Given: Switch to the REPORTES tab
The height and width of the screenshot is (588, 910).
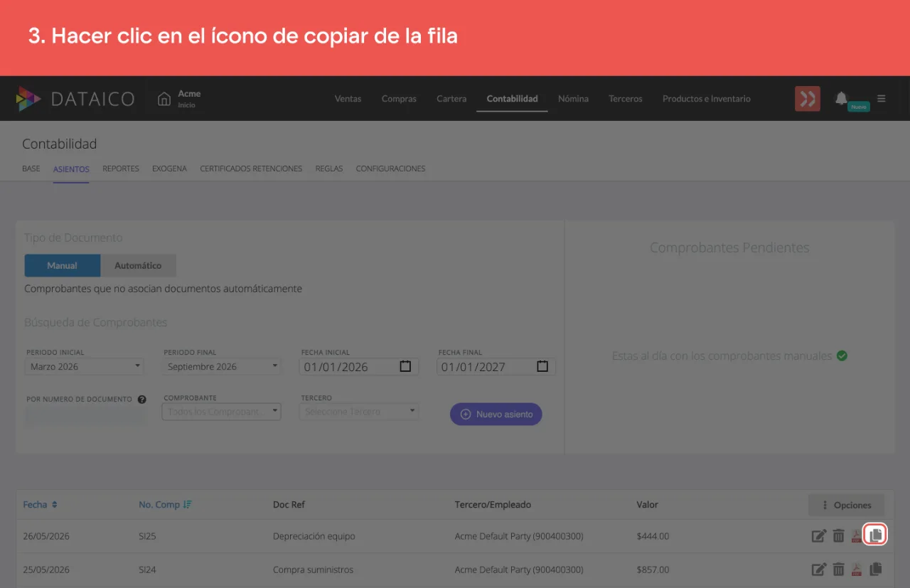Looking at the screenshot, I should click(x=121, y=169).
